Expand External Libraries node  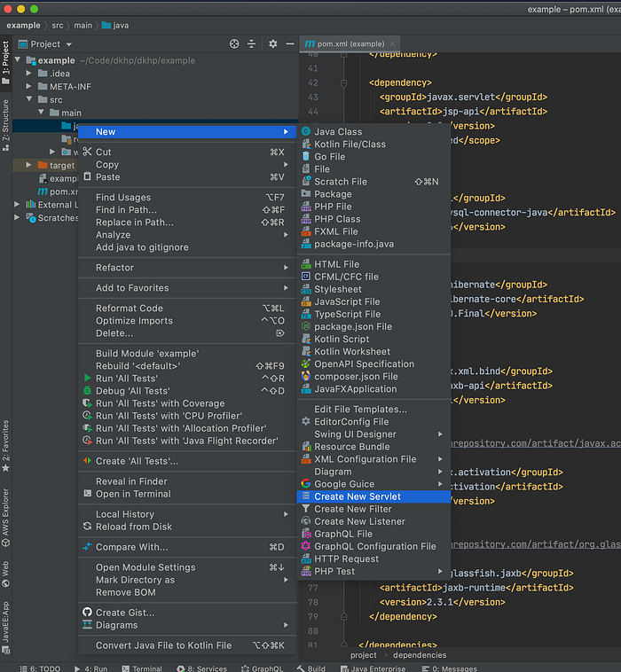tap(17, 205)
